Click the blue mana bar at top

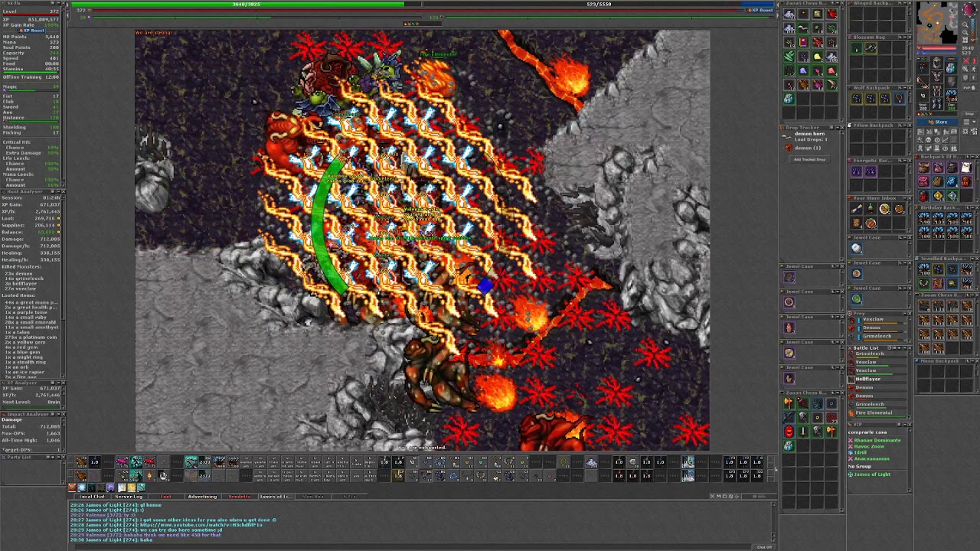click(598, 4)
